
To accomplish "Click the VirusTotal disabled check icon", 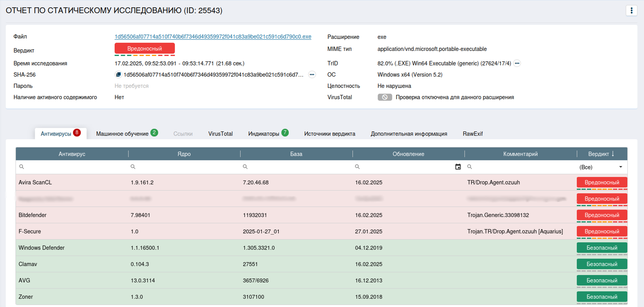I will pyautogui.click(x=385, y=97).
